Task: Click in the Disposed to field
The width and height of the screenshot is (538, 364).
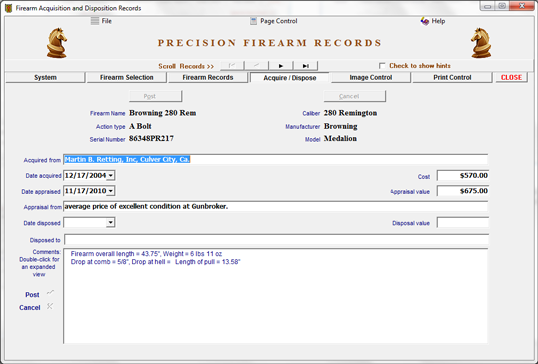Action: coord(276,239)
